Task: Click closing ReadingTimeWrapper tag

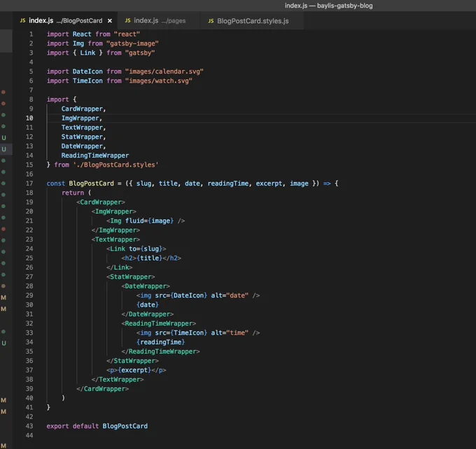Action: coord(160,352)
